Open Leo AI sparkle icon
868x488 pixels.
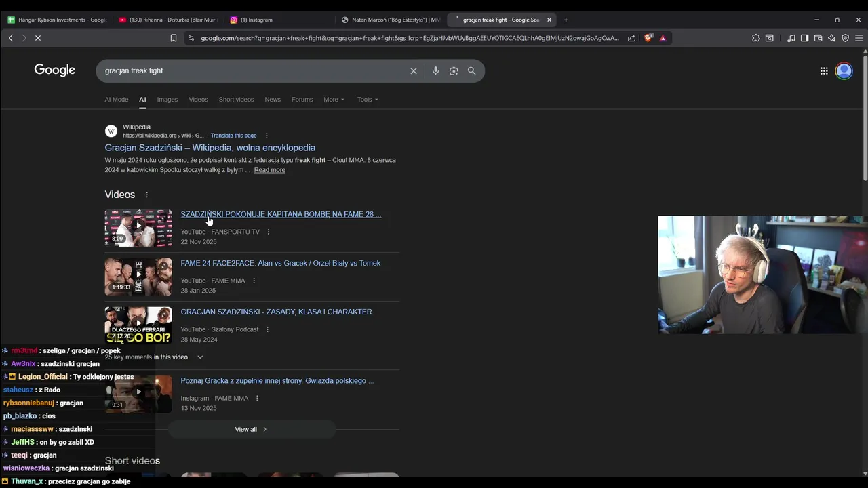click(x=831, y=38)
